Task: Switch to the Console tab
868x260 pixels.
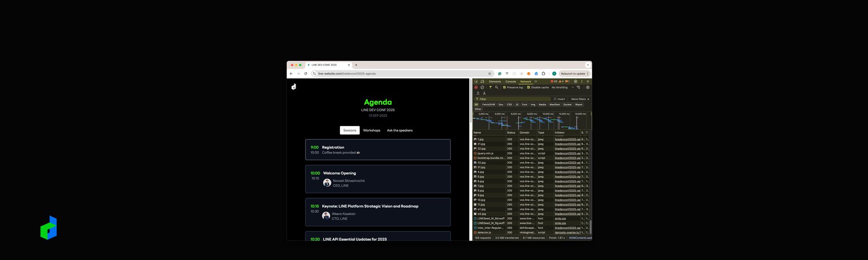Action: [x=510, y=82]
